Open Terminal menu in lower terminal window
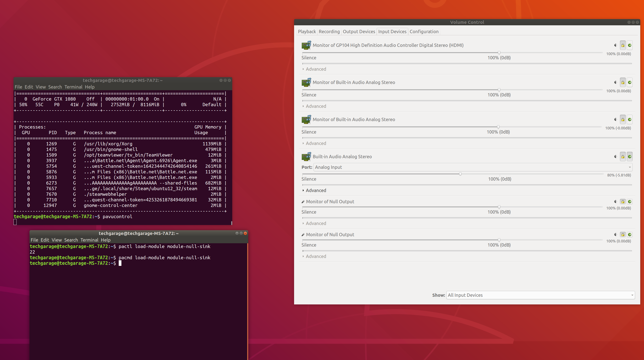This screenshot has height=360, width=644. [x=89, y=240]
